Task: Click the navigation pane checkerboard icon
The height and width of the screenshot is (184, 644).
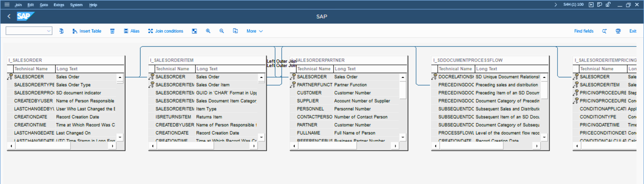Action: 194,31
